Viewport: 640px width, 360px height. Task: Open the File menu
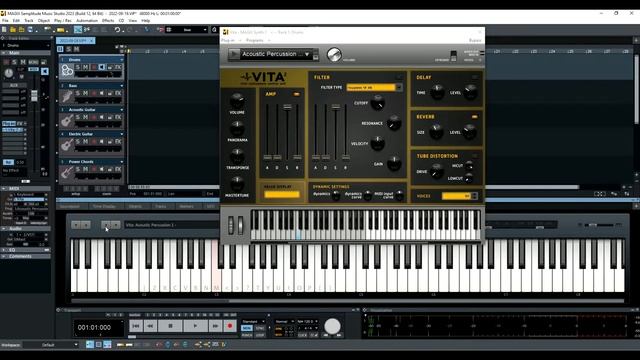pyautogui.click(x=5, y=20)
